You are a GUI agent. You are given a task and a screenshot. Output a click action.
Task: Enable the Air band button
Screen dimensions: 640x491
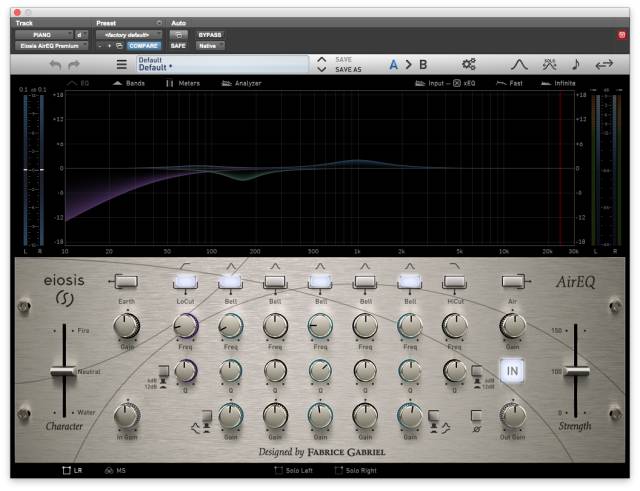click(513, 281)
